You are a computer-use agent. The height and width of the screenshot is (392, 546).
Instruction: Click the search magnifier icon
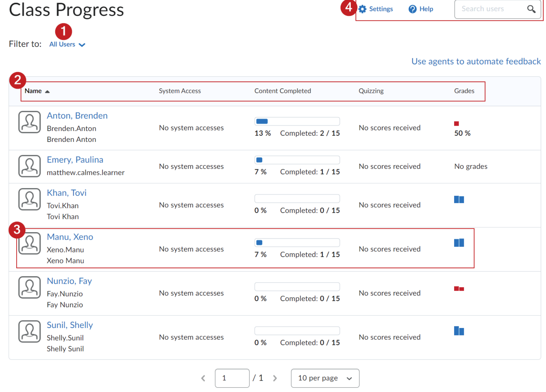point(531,9)
